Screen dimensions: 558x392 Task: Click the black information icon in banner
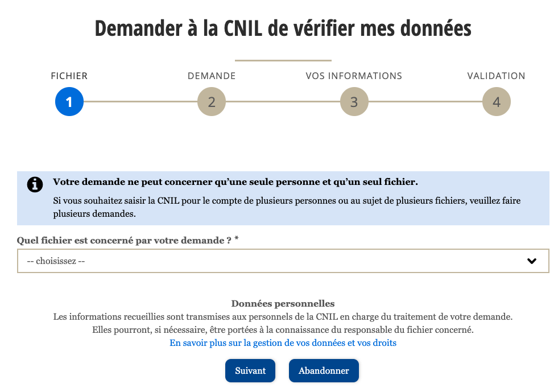[35, 184]
